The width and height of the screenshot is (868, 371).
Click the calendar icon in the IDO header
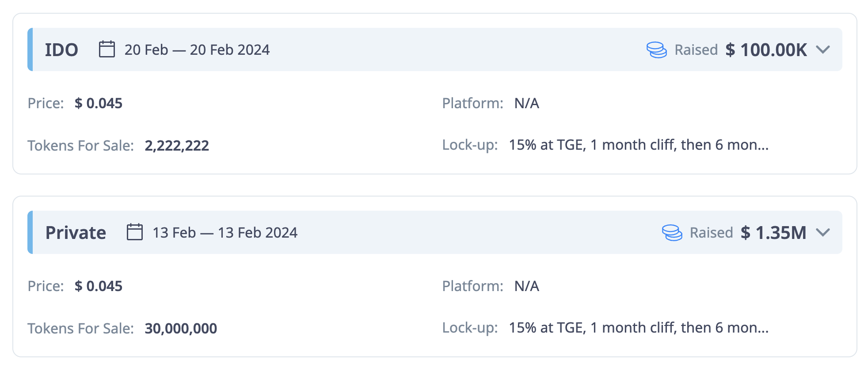(x=107, y=49)
